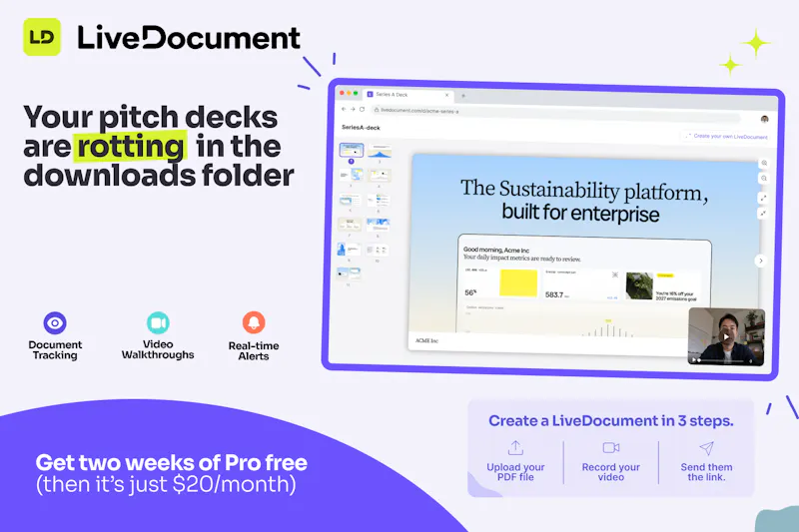Click the 583.7 metric value
Image resolution: width=799 pixels, height=532 pixels.
pos(554,294)
